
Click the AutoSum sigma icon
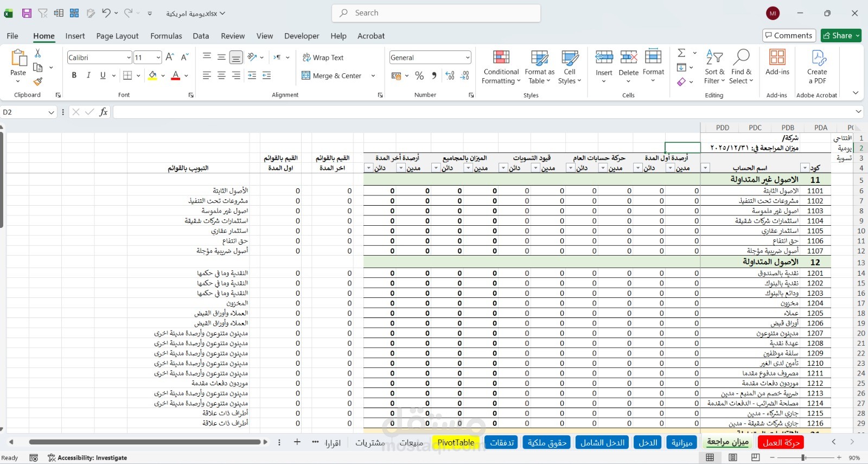tap(681, 53)
